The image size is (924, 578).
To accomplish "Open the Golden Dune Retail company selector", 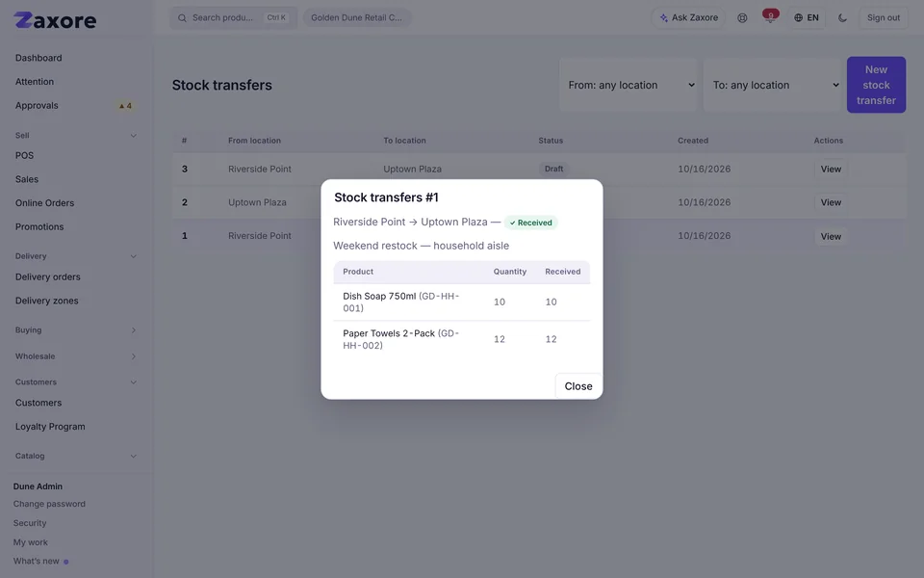I will click(356, 17).
